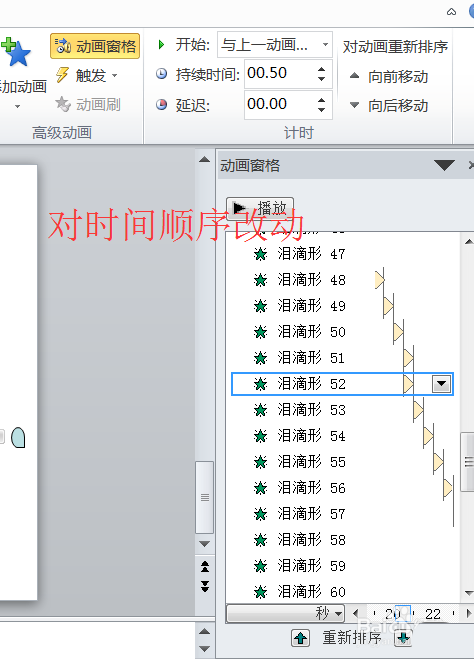
Task: Click the timeline bar of 泪滴形 48
Action: pyautogui.click(x=379, y=279)
